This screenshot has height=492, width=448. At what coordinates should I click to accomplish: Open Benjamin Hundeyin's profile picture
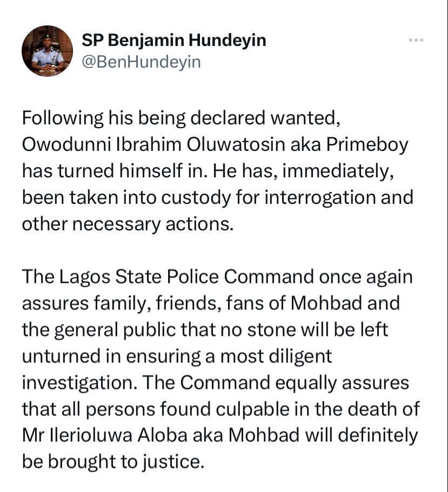(48, 51)
